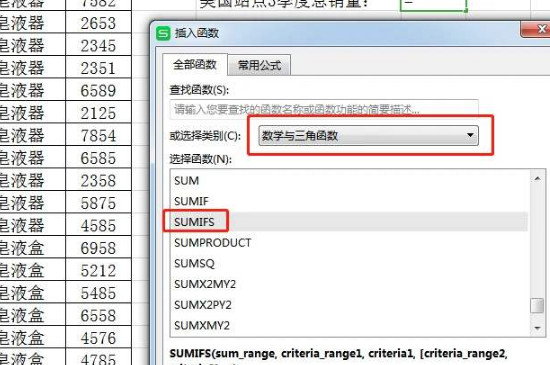The width and height of the screenshot is (550, 365).
Task: Select SUMX2PY2 in the function list
Action: click(x=349, y=305)
